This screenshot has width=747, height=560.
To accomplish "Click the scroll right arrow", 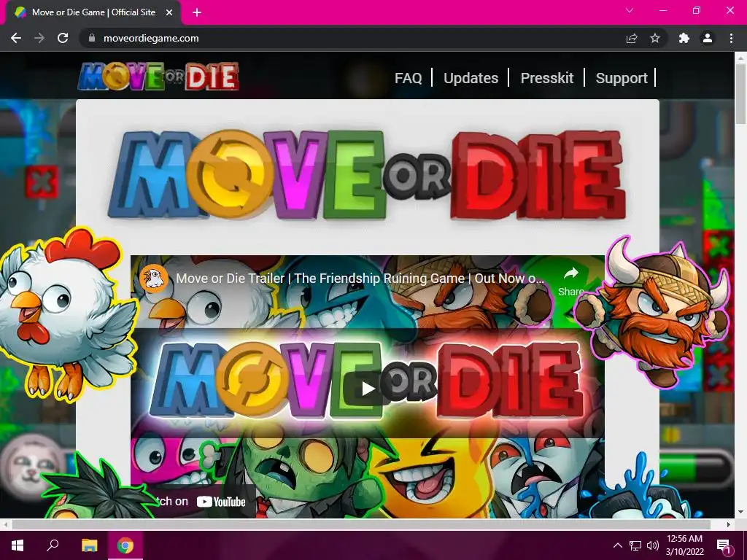I will tap(729, 524).
